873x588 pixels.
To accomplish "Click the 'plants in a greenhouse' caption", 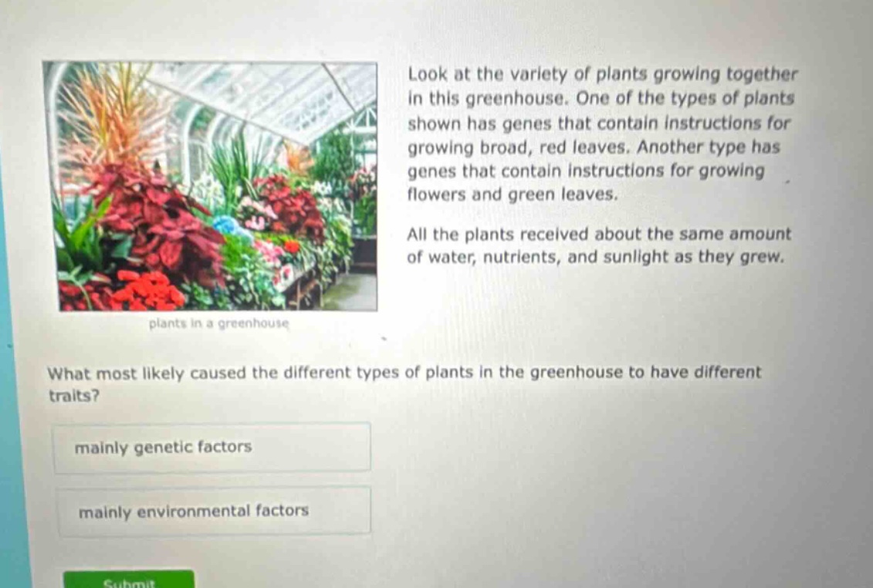I will pos(218,323).
